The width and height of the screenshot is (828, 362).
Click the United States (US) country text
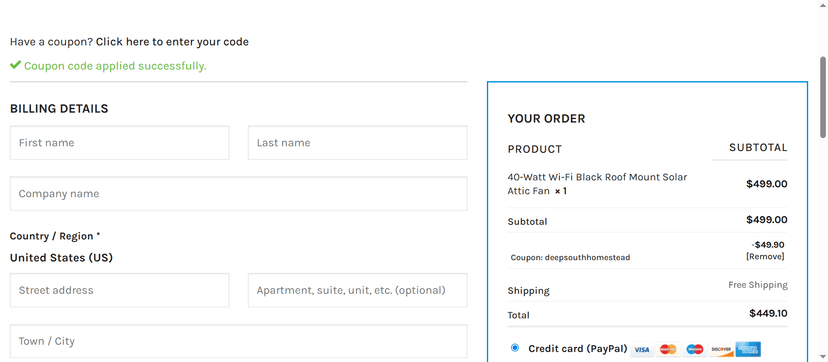[x=61, y=258]
